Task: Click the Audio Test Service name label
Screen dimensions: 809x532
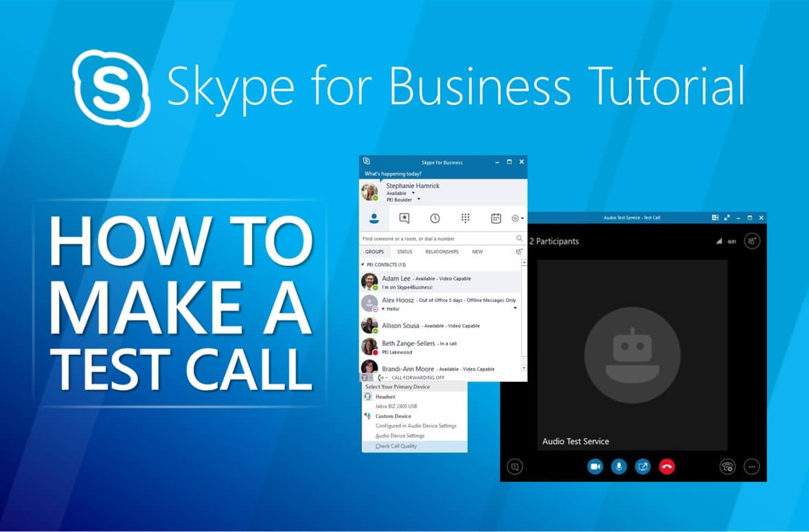Action: [x=576, y=441]
